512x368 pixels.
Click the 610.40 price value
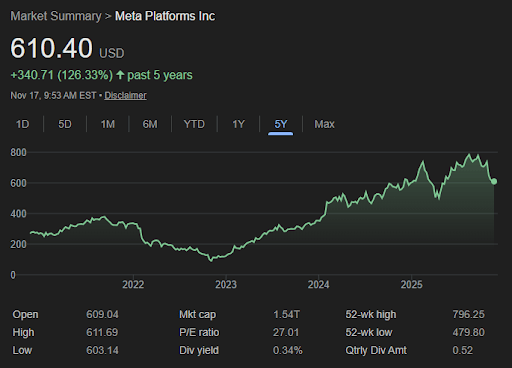pos(51,48)
